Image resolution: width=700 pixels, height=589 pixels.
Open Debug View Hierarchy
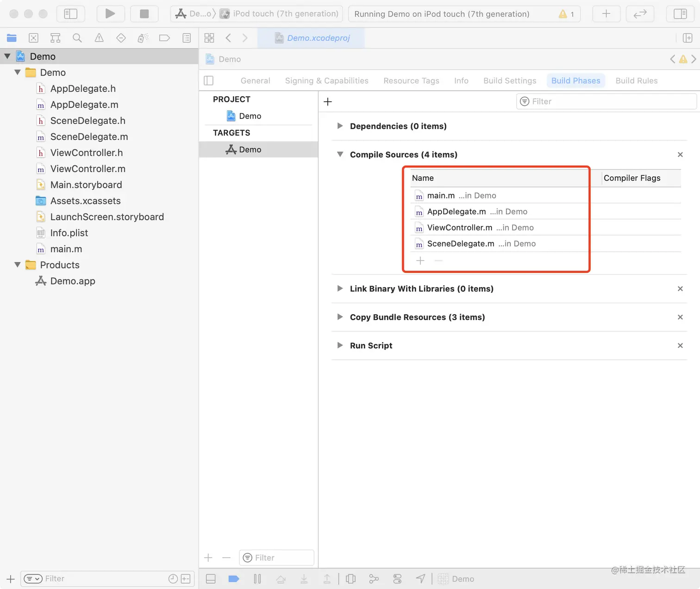tap(351, 579)
